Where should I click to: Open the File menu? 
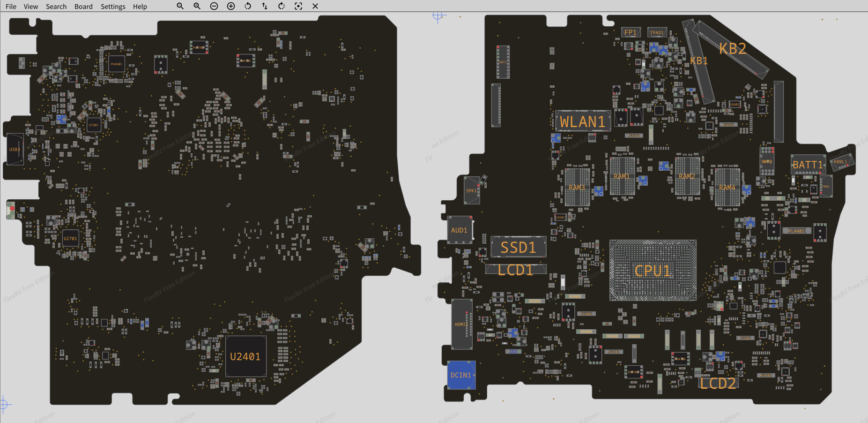[x=11, y=7]
